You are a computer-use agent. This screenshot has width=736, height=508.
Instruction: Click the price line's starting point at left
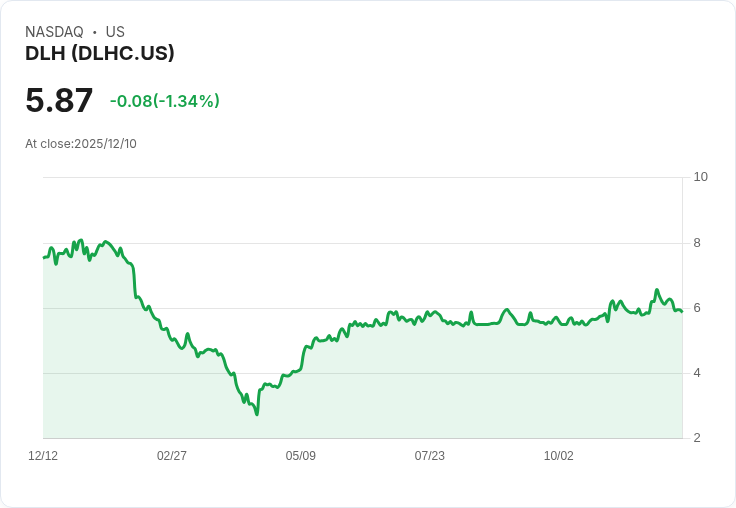(x=44, y=258)
